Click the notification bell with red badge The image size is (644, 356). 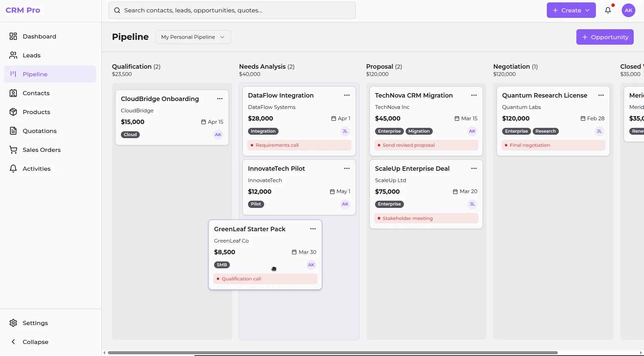click(609, 10)
